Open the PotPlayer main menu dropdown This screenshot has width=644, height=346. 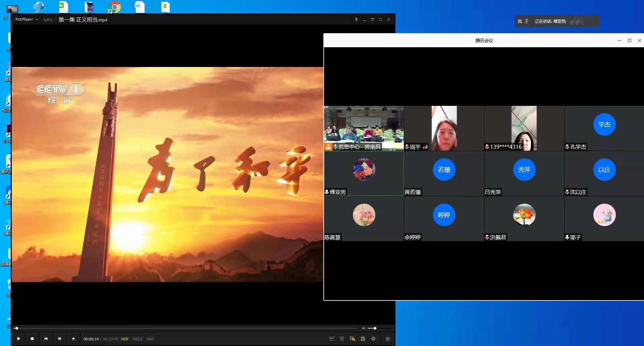click(x=26, y=19)
